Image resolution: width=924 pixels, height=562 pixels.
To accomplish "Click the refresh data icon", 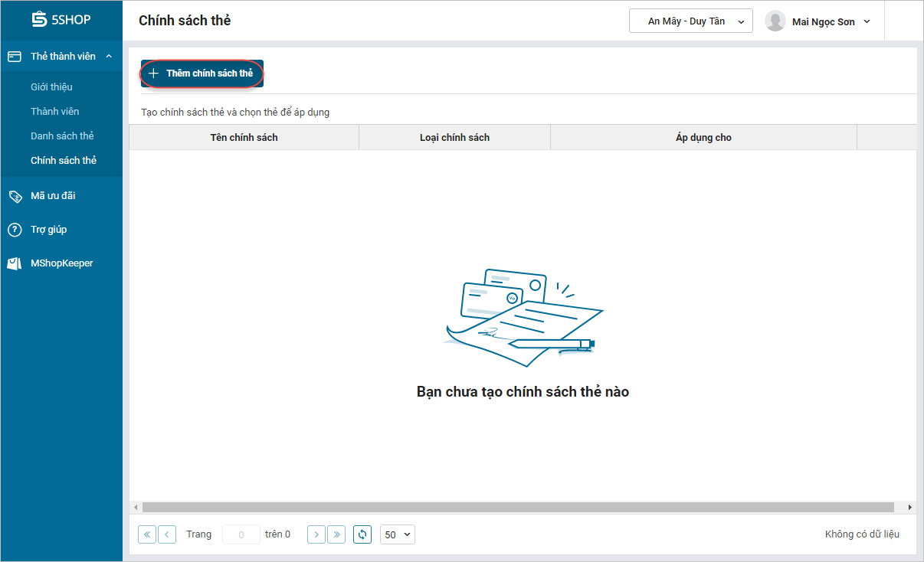I will (362, 534).
